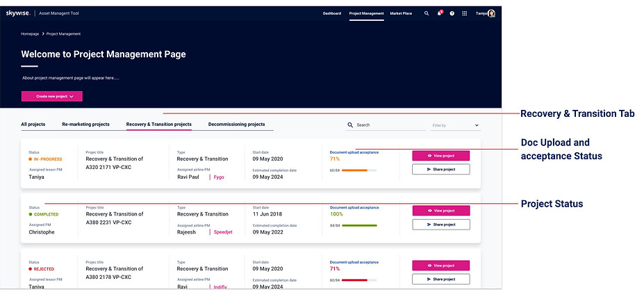Click into the project Search field
The image size is (644, 297).
coord(386,125)
